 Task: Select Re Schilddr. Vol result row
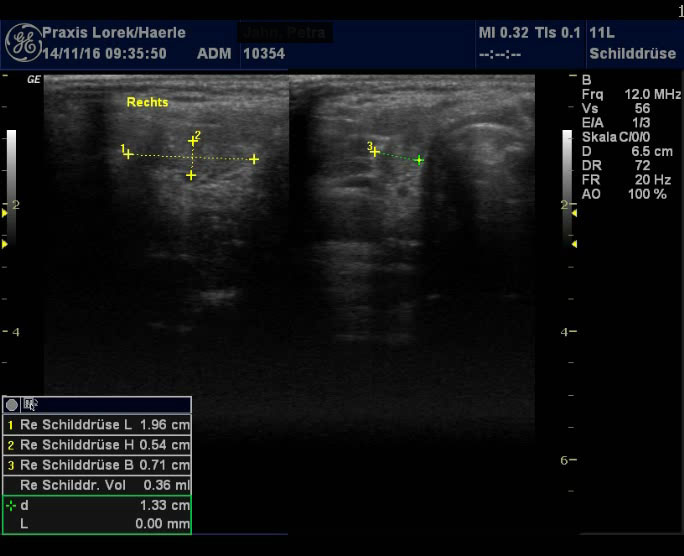tap(97, 485)
